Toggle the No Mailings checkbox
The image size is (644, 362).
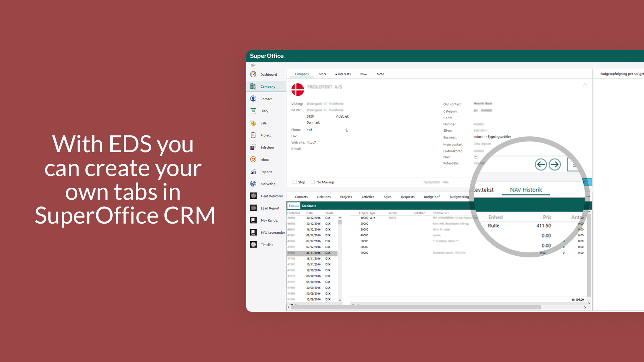(x=313, y=182)
